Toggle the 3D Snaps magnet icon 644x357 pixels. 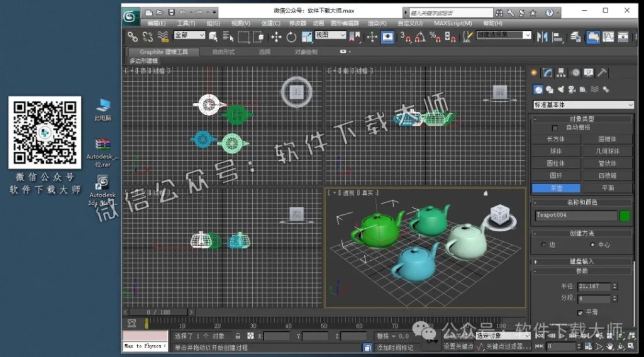point(405,37)
